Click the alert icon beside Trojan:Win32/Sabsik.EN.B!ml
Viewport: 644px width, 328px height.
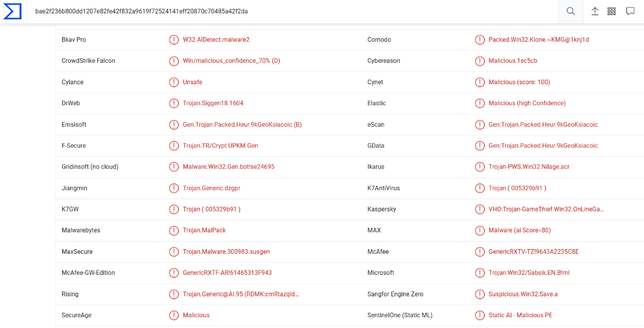pyautogui.click(x=480, y=273)
